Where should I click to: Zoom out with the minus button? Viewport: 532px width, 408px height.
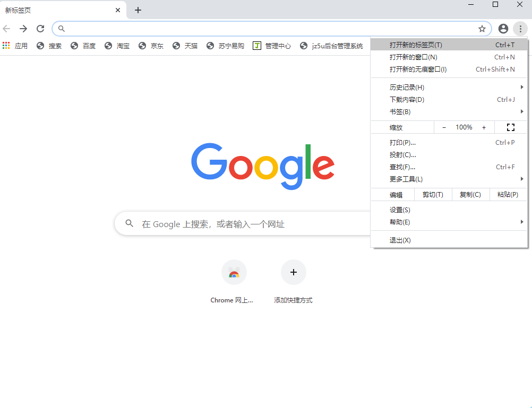click(444, 127)
